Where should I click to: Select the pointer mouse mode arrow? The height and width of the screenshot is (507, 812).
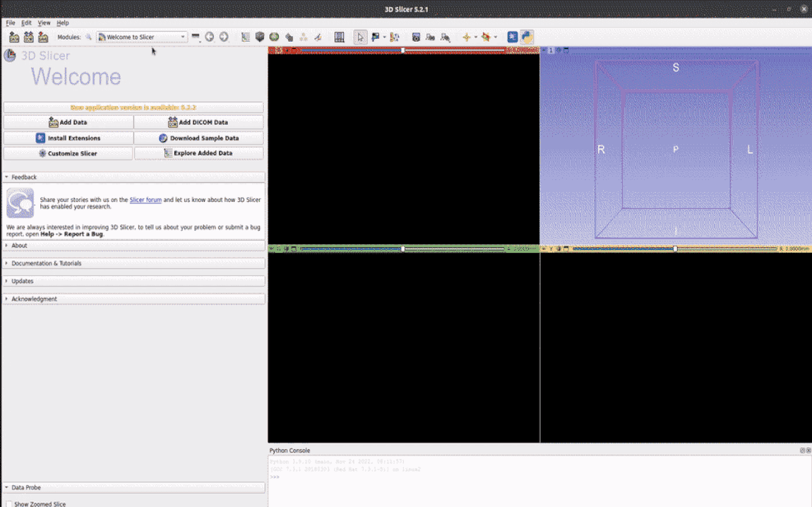tap(360, 37)
